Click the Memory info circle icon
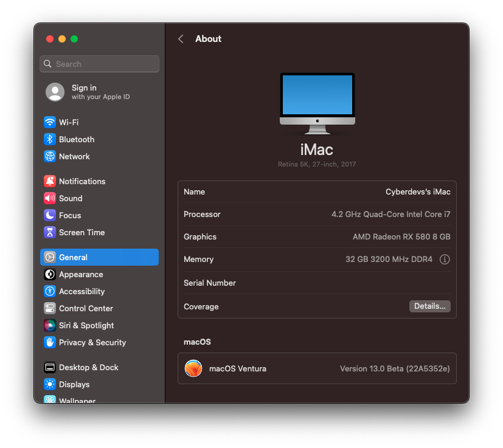 pos(444,259)
